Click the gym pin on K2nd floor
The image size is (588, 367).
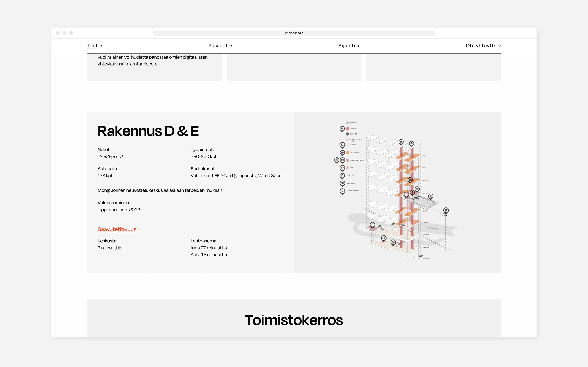coord(384,238)
